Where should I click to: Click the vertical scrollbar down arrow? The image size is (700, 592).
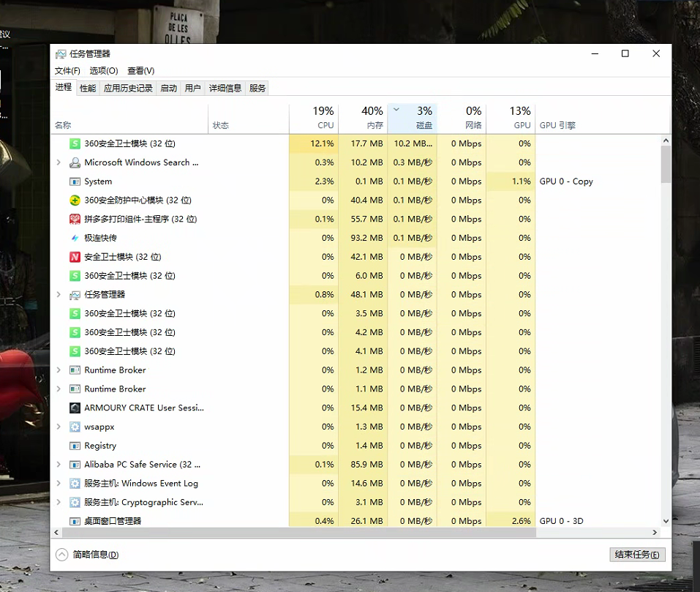click(666, 521)
